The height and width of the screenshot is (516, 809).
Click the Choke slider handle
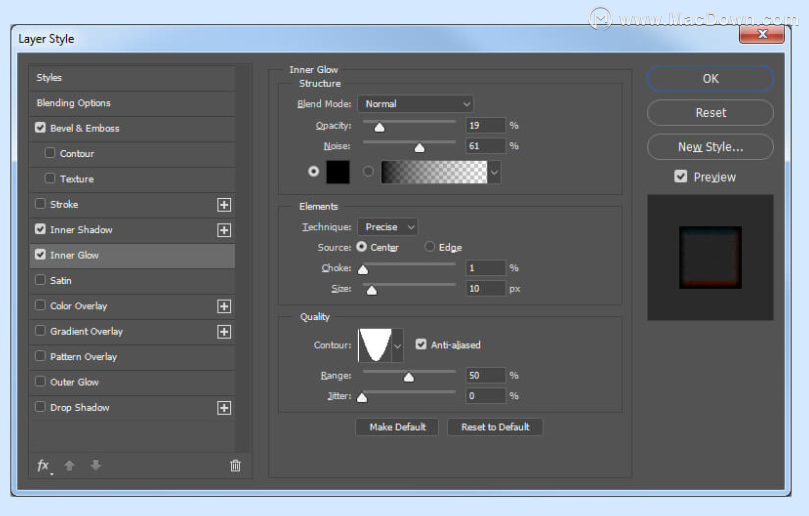pos(363,269)
